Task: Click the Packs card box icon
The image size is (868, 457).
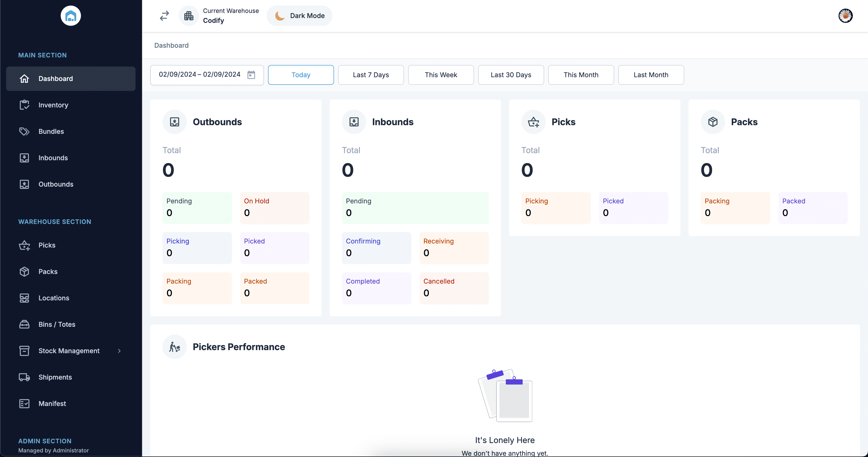Action: tap(713, 122)
